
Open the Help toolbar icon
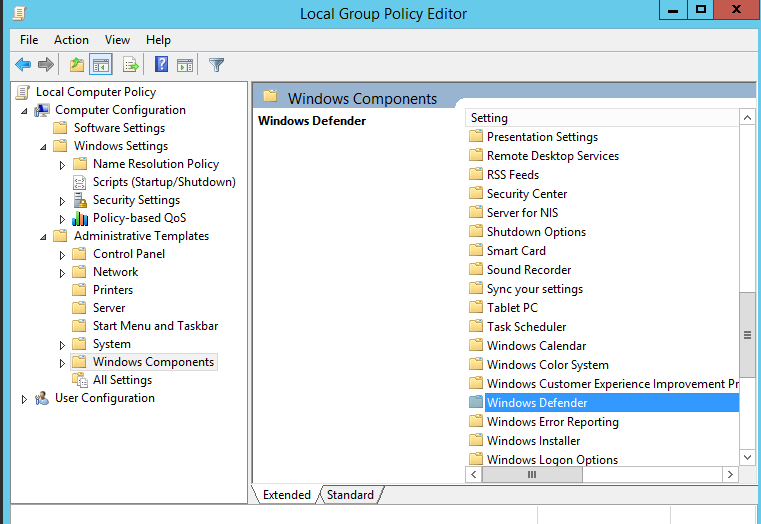161,65
